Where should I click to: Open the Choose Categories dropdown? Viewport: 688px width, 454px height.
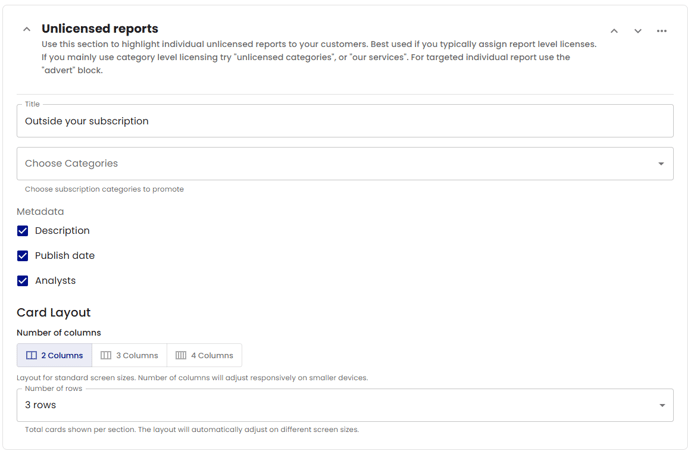click(345, 164)
